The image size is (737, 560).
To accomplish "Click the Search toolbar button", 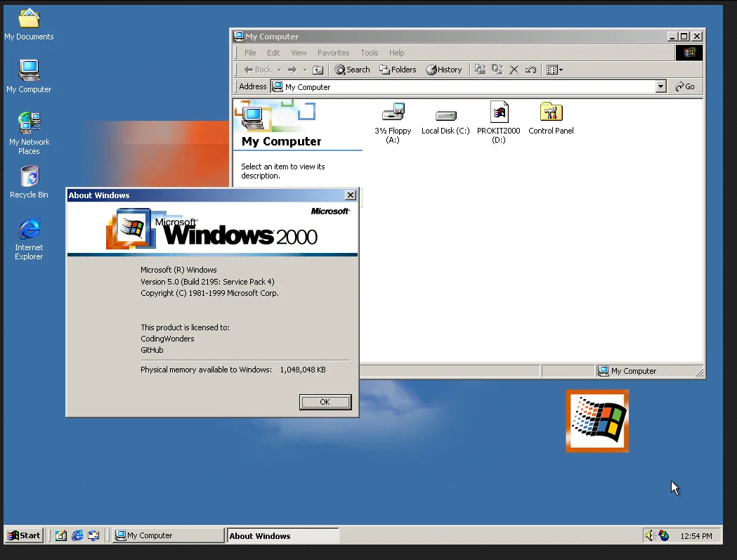I will (x=352, y=70).
